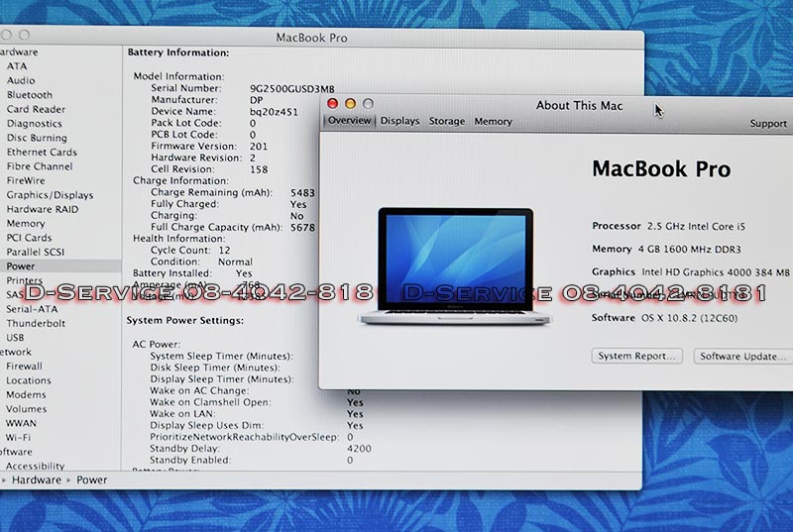
Task: Open Serial-ATA in the sidebar
Action: pyautogui.click(x=32, y=309)
